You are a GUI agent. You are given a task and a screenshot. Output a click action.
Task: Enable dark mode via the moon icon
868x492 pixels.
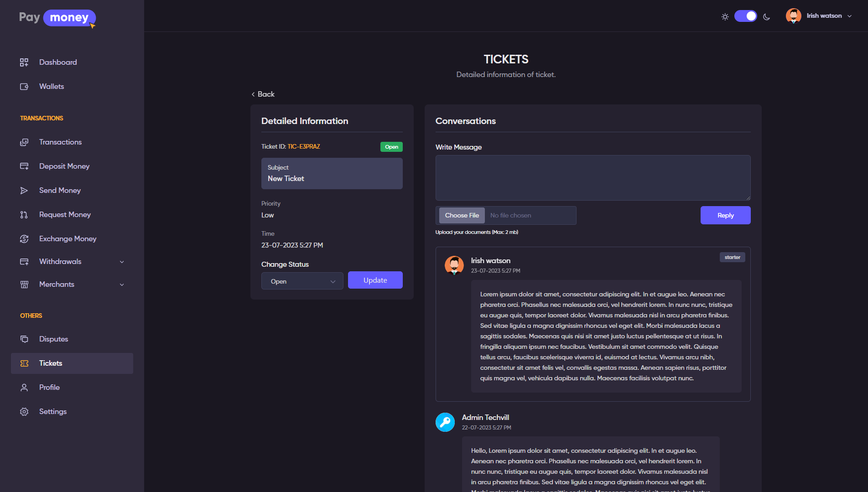coord(766,16)
